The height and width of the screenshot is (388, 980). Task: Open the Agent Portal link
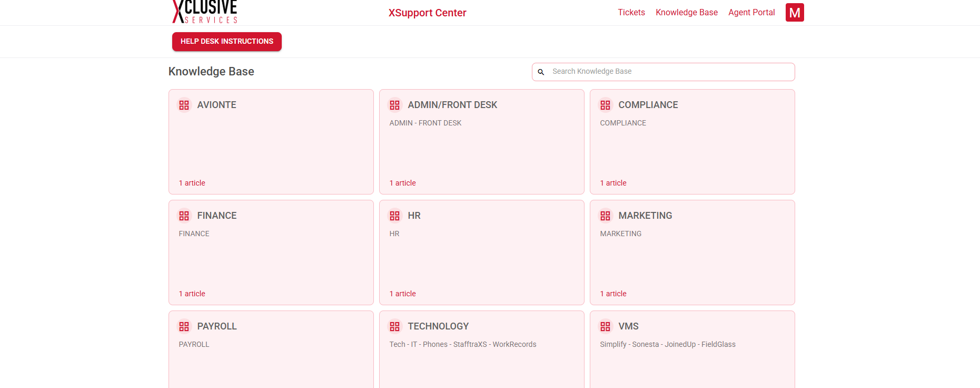click(751, 13)
